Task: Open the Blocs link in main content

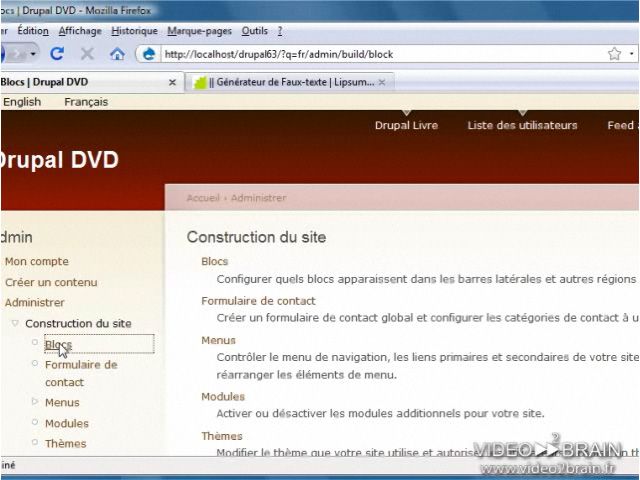Action: click(x=215, y=262)
